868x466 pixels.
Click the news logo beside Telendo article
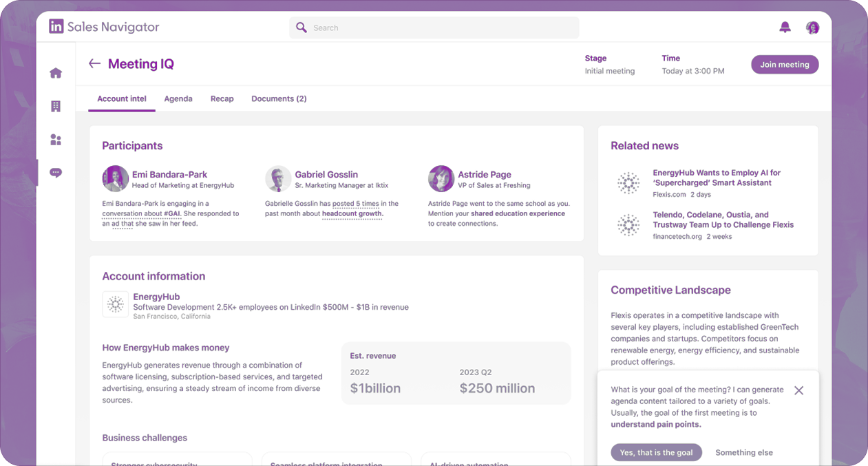coord(628,225)
